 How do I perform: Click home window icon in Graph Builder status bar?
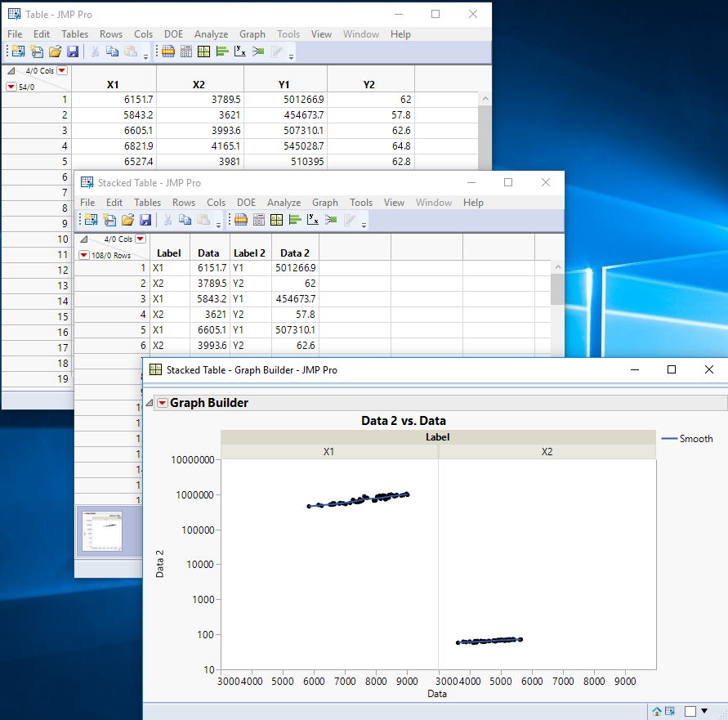coord(657,711)
